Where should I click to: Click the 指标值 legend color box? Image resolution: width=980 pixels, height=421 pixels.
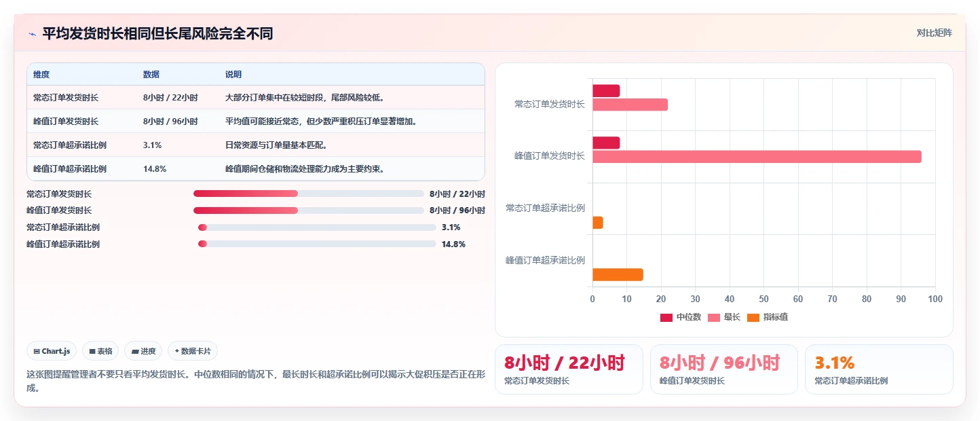coord(753,317)
